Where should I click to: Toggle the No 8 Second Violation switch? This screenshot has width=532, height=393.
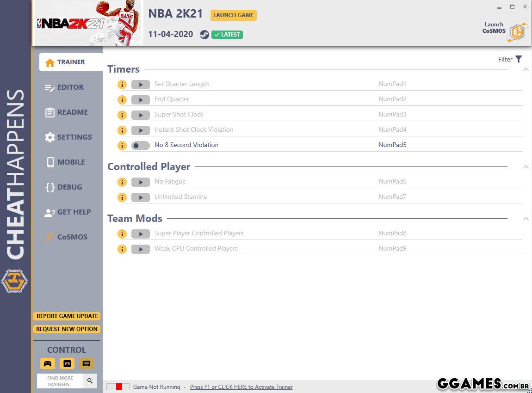tap(140, 146)
